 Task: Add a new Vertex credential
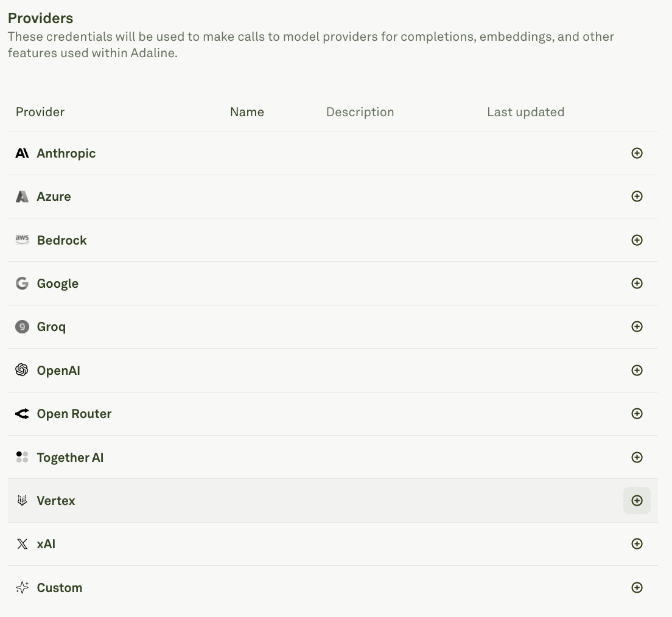point(637,500)
